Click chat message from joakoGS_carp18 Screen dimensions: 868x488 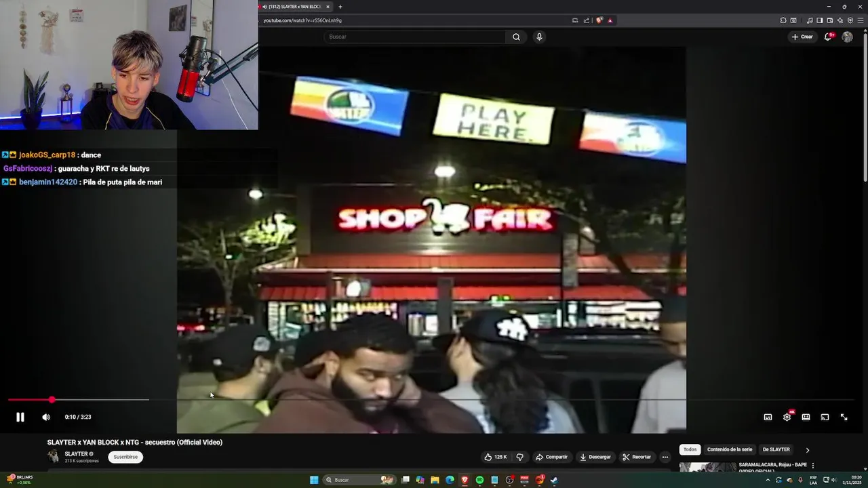click(x=51, y=155)
